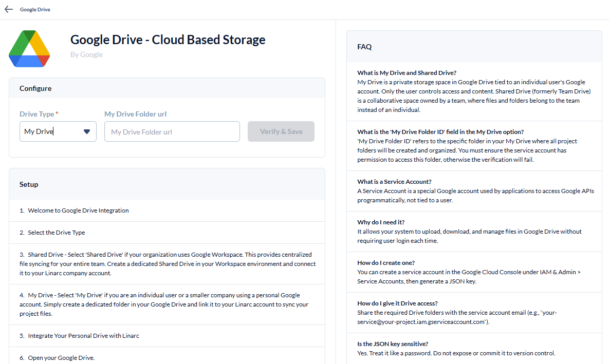The height and width of the screenshot is (364, 609).
Task: Click the 'My Drive Folder url' field label
Action: tap(135, 114)
